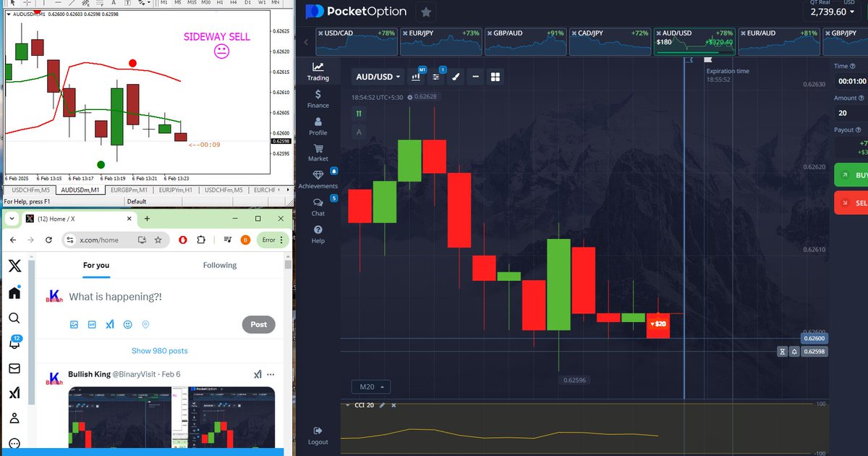Bookmark page star in Chrome address bar

click(158, 240)
